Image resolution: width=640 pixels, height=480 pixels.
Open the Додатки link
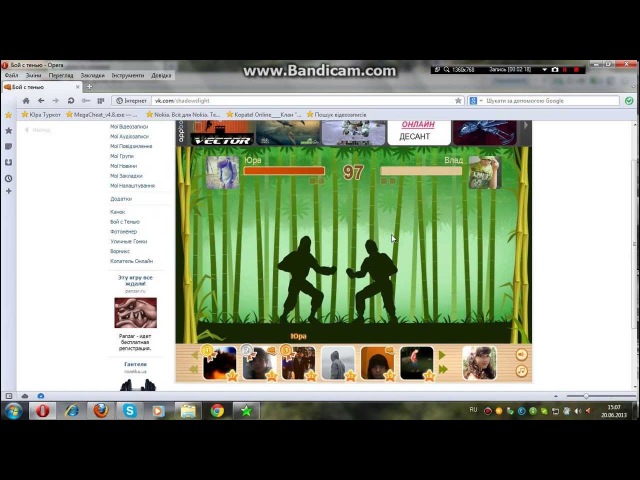point(121,199)
